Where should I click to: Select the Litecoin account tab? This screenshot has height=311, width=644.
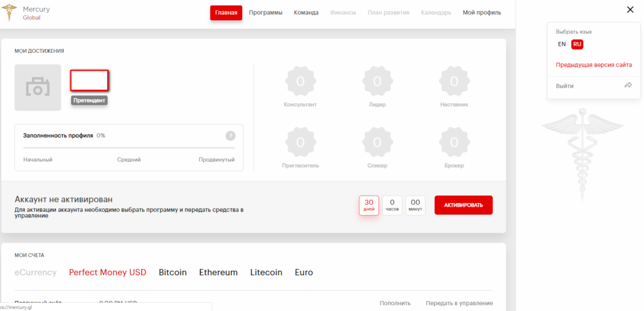pyautogui.click(x=266, y=273)
